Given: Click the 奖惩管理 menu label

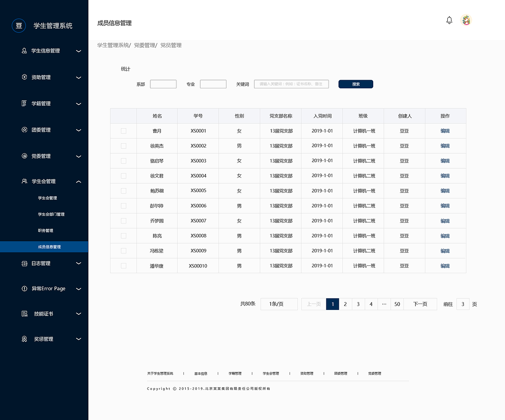Looking at the screenshot, I should (x=43, y=339).
